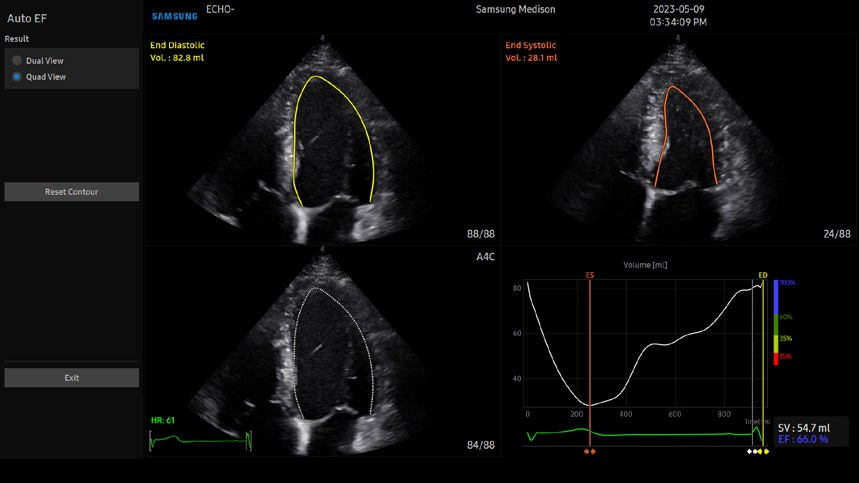Click the Volume [ml] graph title

pyautogui.click(x=645, y=265)
